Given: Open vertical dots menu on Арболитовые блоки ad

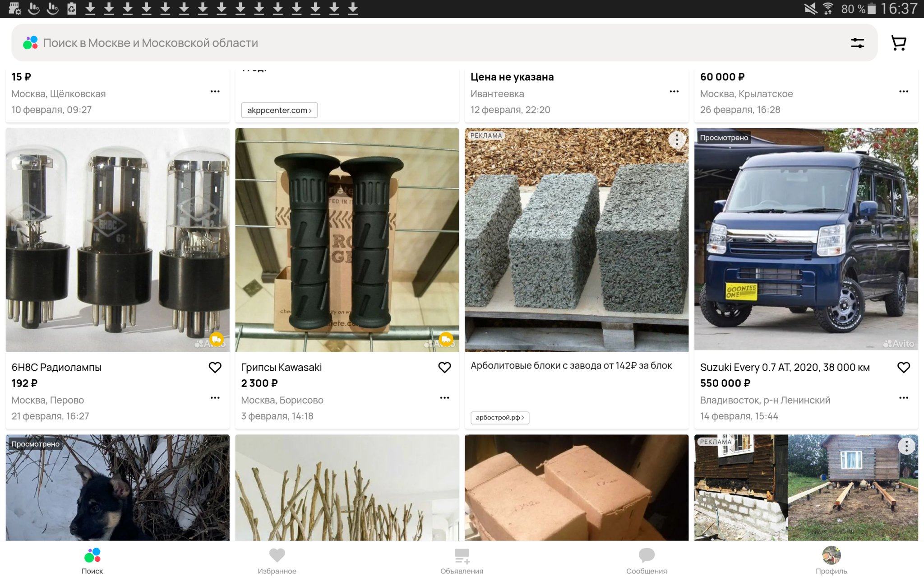Looking at the screenshot, I should click(x=677, y=140).
